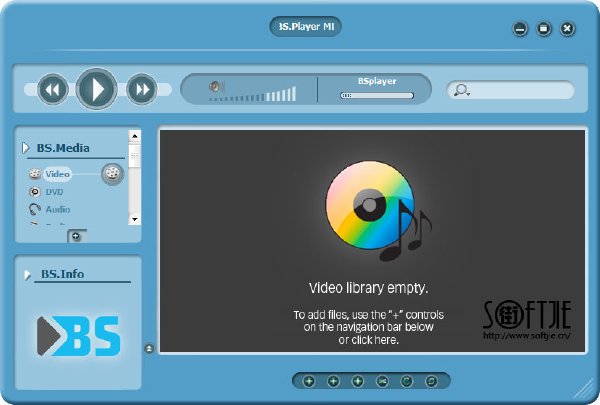Collapse the BS.Info panel arrow
Image resolution: width=600 pixels, height=405 pixels.
(x=27, y=274)
